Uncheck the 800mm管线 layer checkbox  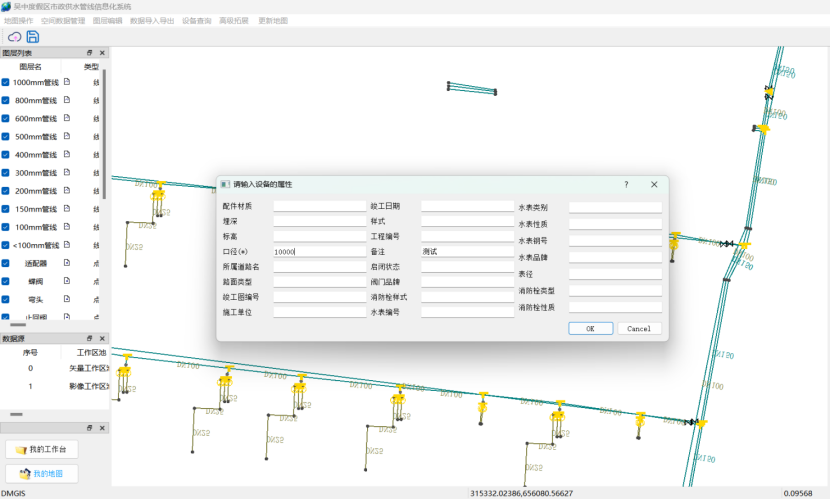[6, 101]
